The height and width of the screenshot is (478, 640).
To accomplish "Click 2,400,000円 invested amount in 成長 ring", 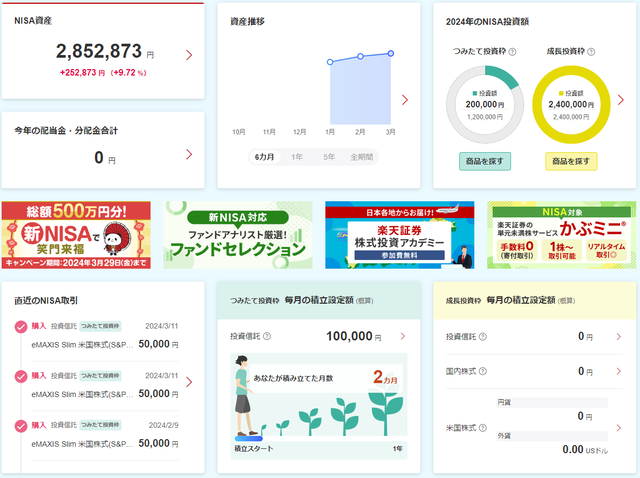I will [571, 104].
